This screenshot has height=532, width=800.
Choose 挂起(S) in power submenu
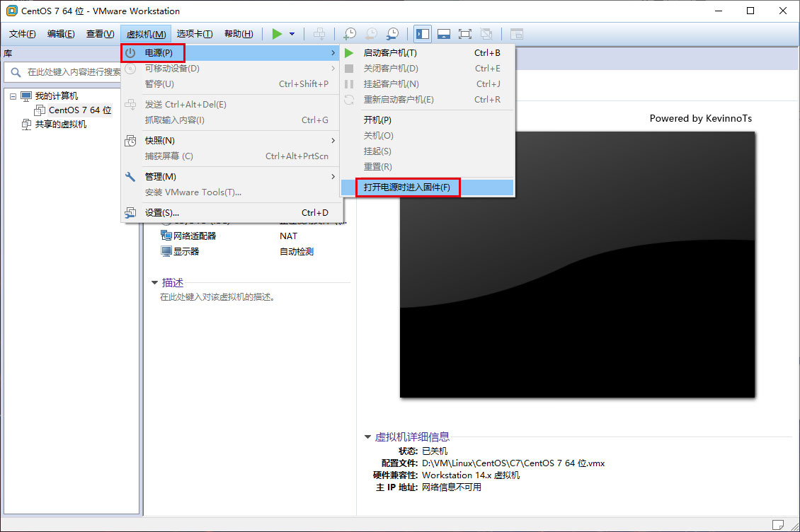pyautogui.click(x=427, y=151)
